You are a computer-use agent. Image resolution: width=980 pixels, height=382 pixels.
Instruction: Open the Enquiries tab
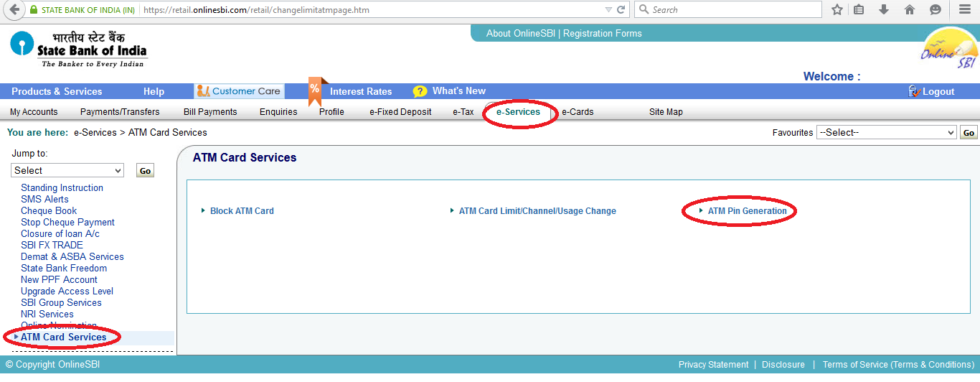click(278, 112)
